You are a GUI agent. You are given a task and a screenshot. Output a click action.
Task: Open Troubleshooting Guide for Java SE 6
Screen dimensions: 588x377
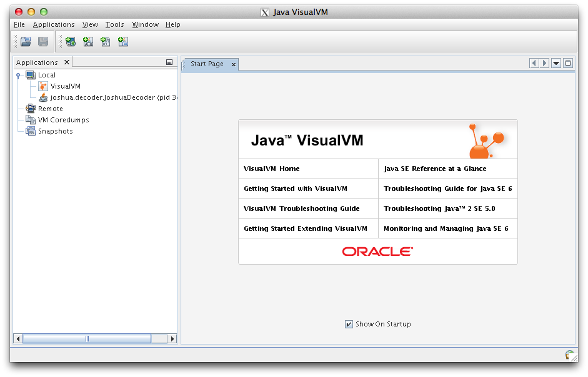coord(448,188)
